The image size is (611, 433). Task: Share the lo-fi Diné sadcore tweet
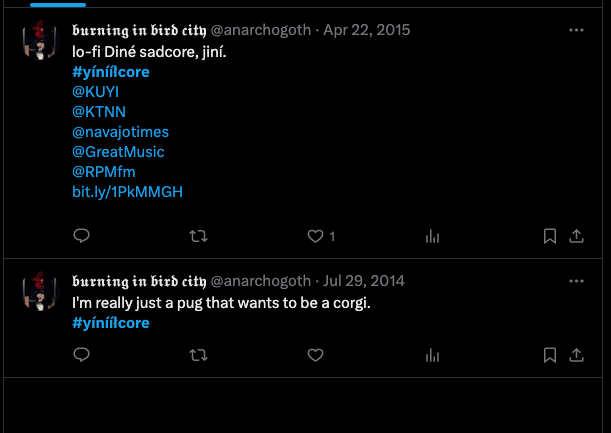[x=576, y=236]
